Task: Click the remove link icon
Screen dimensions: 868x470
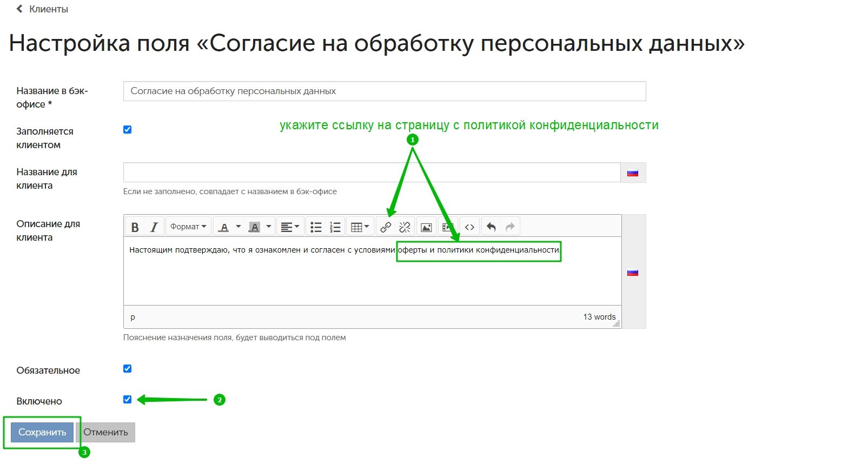Action: [405, 227]
